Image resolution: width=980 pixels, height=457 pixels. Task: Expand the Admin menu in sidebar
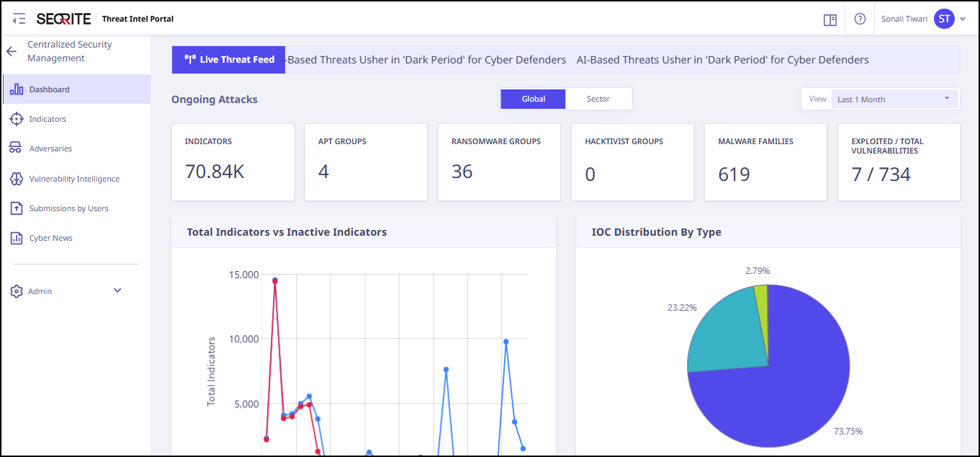pos(117,291)
